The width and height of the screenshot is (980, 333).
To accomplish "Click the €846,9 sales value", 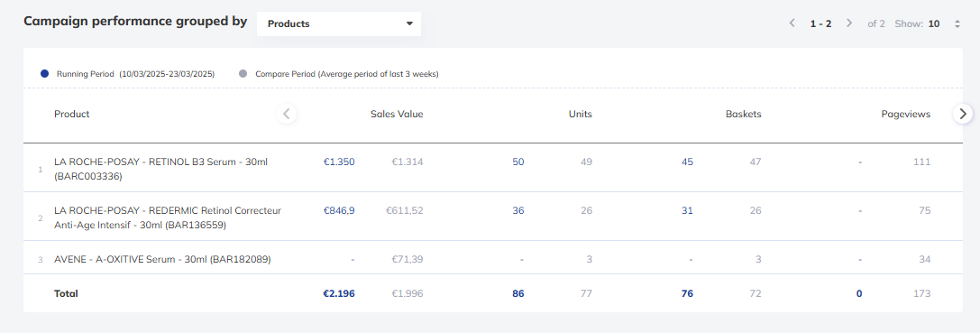I will [x=339, y=211].
